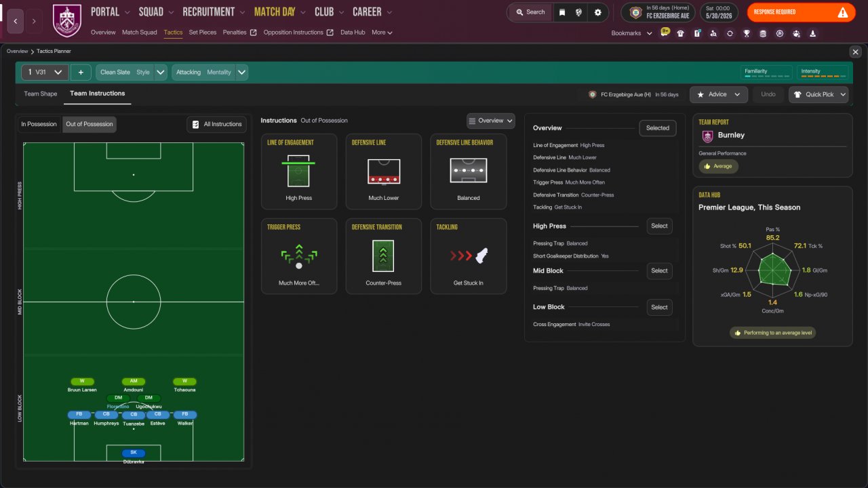Open the Quick Pick dropdown
The height and width of the screenshot is (488, 868).
(818, 94)
